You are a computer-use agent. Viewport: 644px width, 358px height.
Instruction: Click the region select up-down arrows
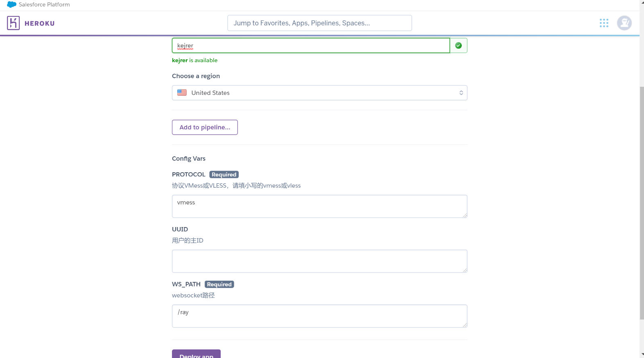(x=461, y=93)
